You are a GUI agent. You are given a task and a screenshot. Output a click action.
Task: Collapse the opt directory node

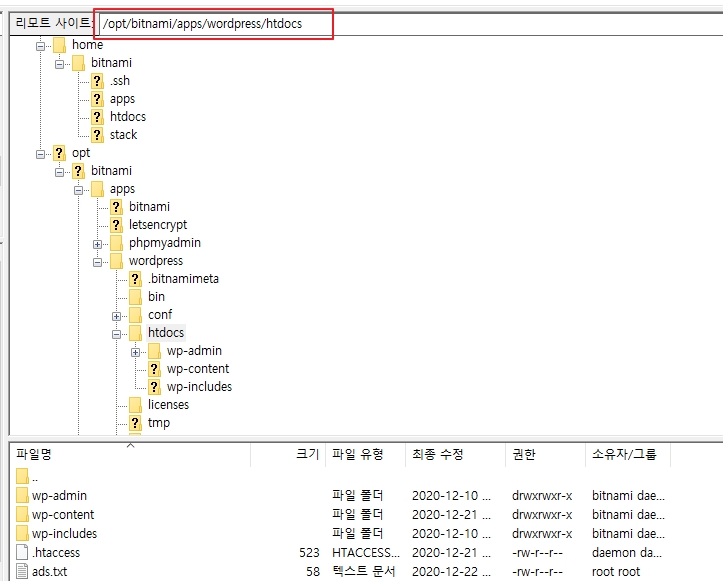pyautogui.click(x=41, y=153)
